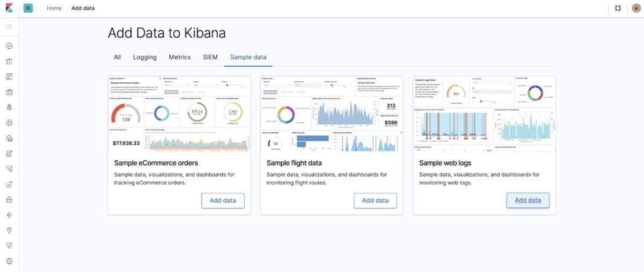Click the flight data dashboard preview thumbnail
The height and width of the screenshot is (272, 644).
pyautogui.click(x=332, y=113)
